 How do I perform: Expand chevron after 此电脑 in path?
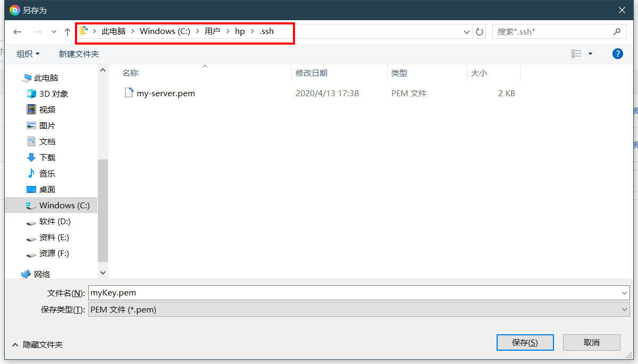tap(133, 31)
